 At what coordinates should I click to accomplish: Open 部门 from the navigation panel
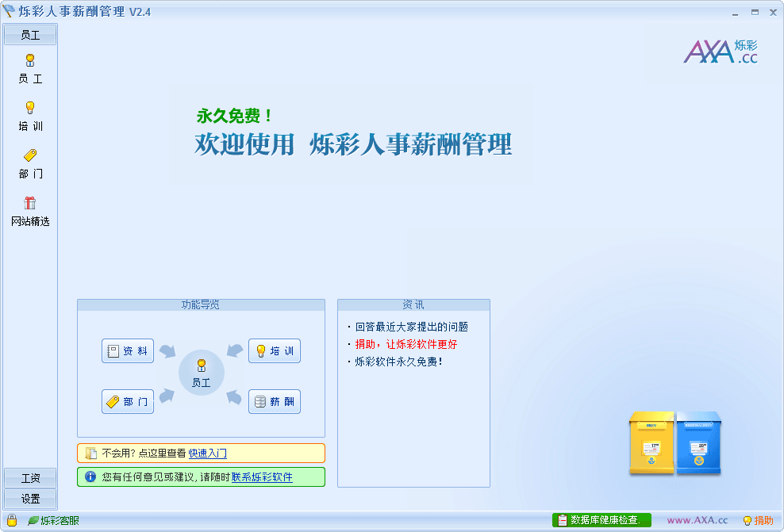tap(128, 401)
